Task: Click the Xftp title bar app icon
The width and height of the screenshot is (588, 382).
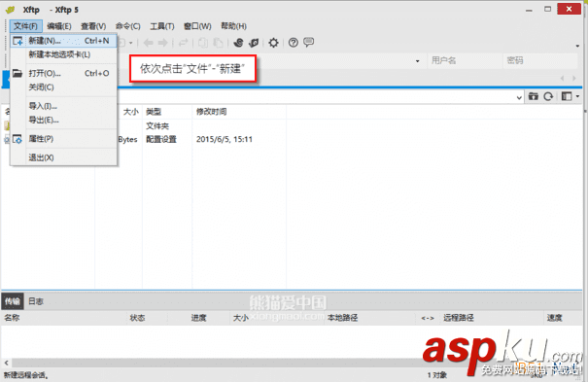Action: point(10,10)
